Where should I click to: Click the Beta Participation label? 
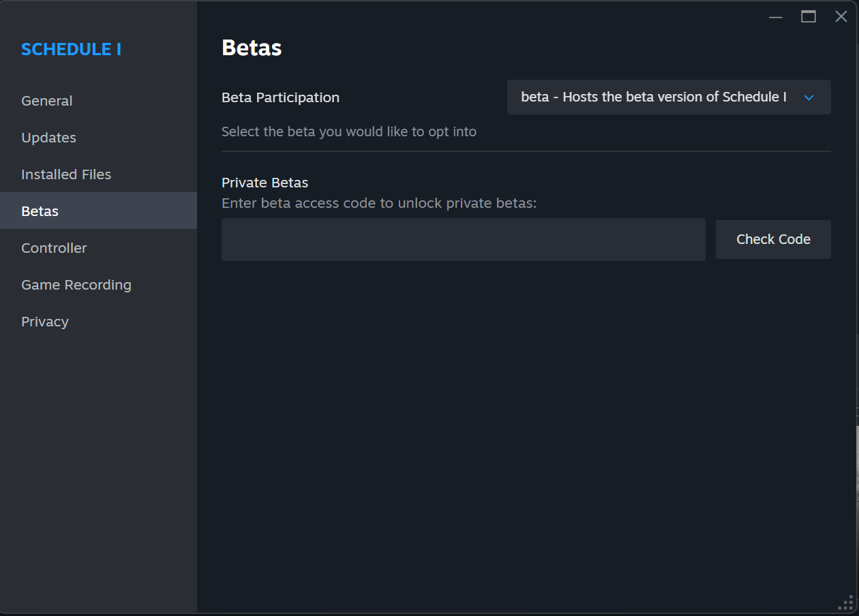click(x=280, y=97)
